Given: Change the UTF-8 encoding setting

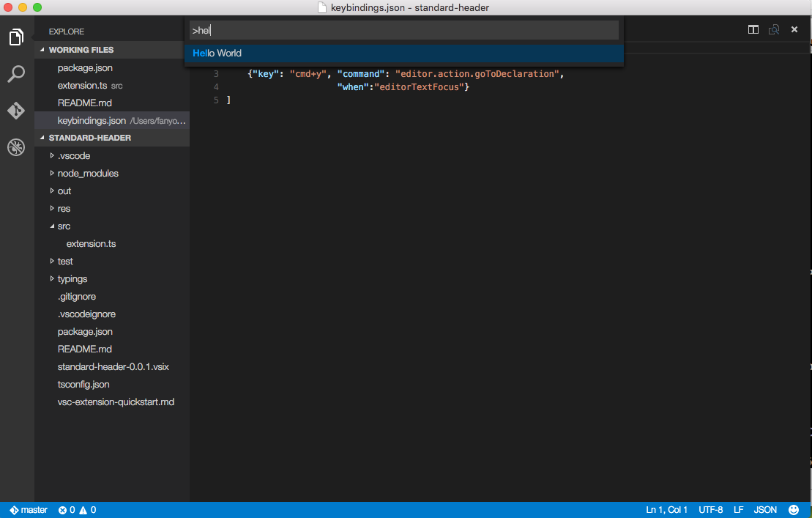Looking at the screenshot, I should pyautogui.click(x=710, y=510).
